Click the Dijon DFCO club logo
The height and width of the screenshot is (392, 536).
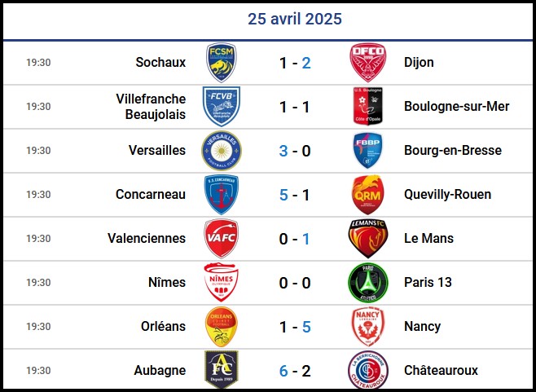pos(367,62)
